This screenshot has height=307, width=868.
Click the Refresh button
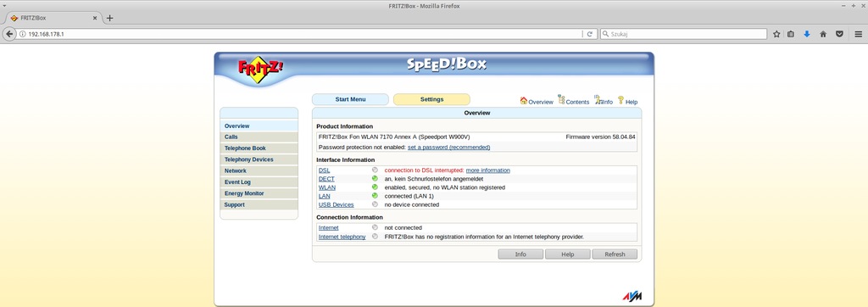[x=615, y=254]
